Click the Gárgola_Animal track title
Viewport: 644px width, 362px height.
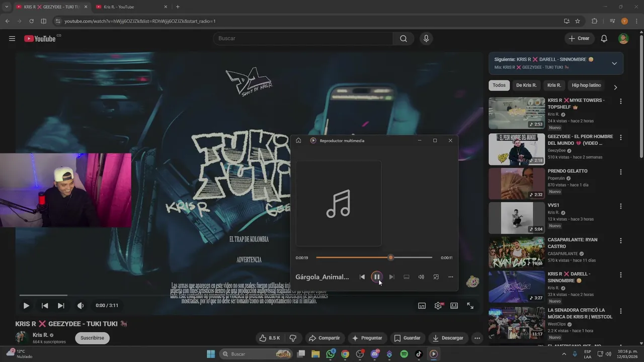click(322, 277)
